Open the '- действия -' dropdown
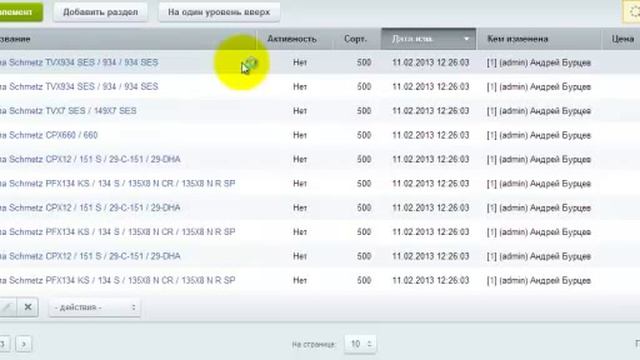The height and width of the screenshot is (360, 640). 95,307
